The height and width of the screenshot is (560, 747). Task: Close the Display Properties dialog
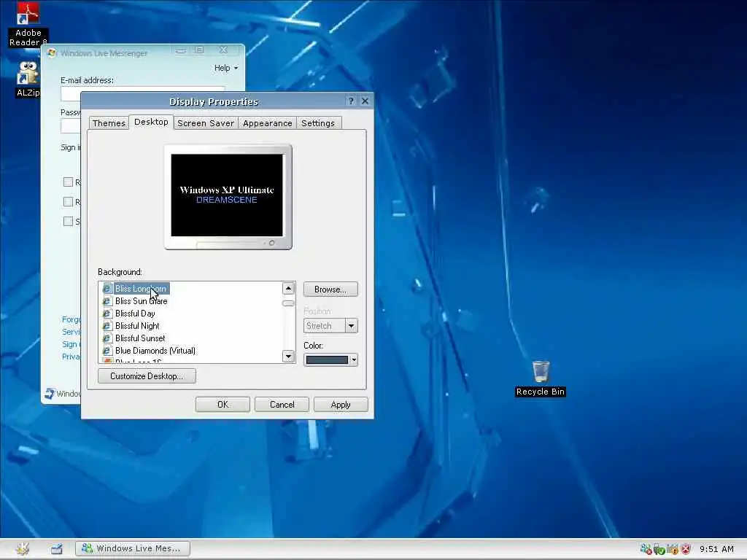click(365, 101)
